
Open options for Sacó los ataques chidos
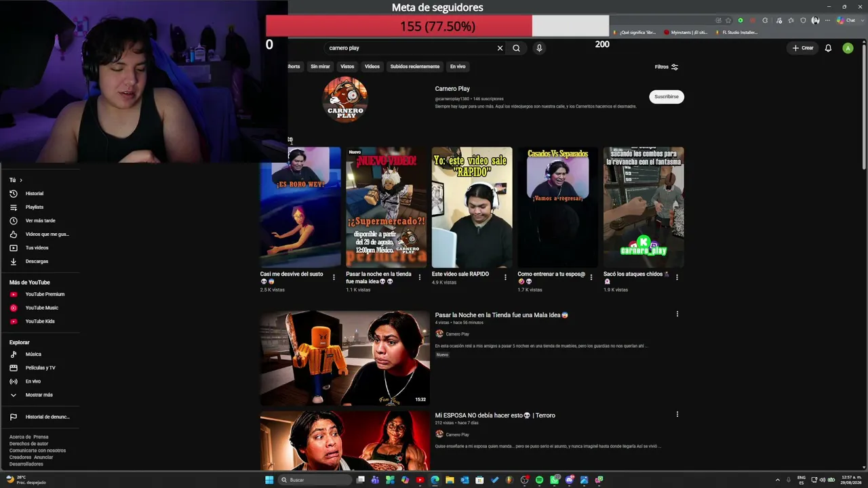(x=677, y=277)
